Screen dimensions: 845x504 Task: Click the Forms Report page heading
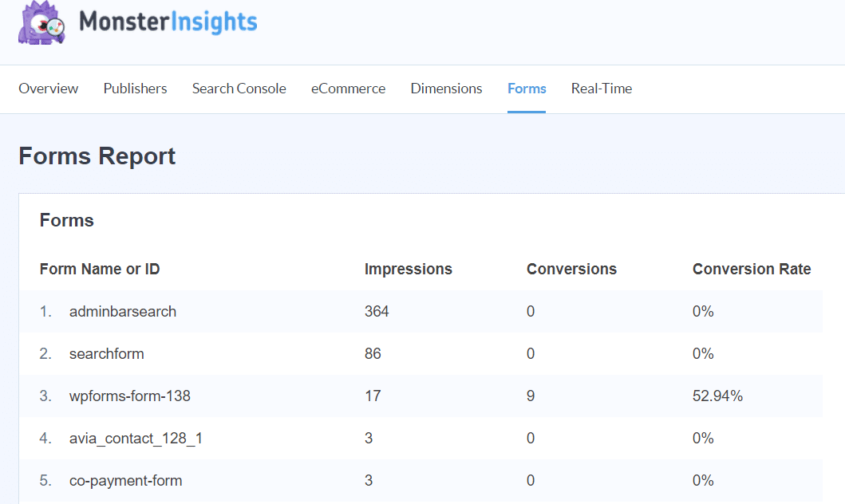click(x=97, y=156)
